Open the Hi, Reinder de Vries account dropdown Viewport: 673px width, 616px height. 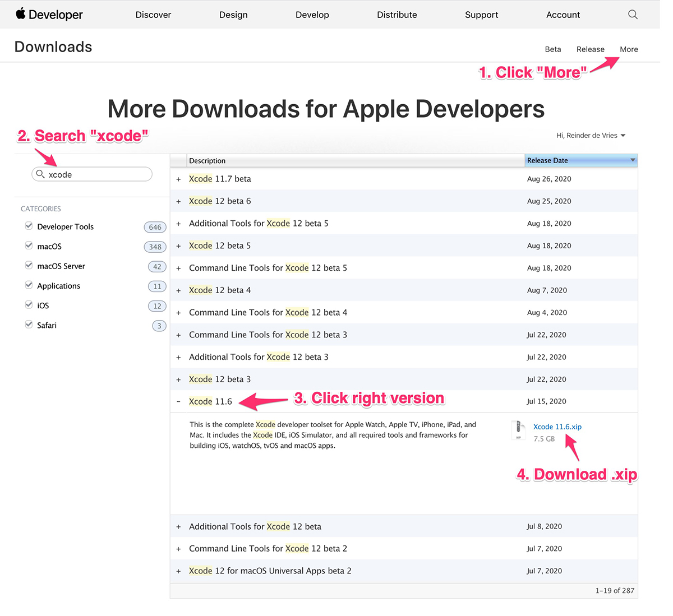[591, 136]
